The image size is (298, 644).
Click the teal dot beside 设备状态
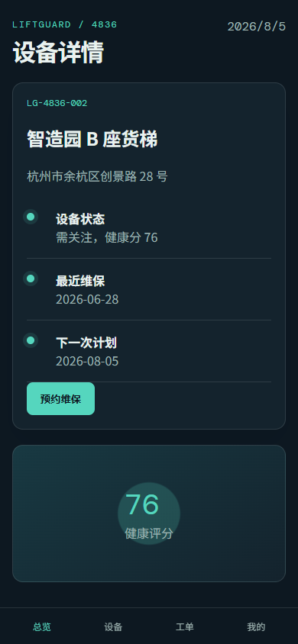(x=31, y=217)
